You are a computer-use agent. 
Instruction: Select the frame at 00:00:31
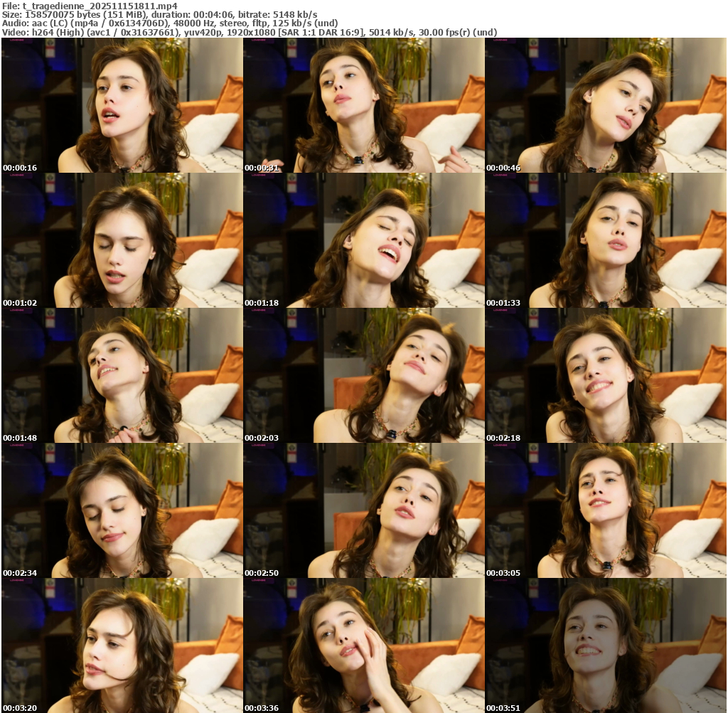pos(364,105)
